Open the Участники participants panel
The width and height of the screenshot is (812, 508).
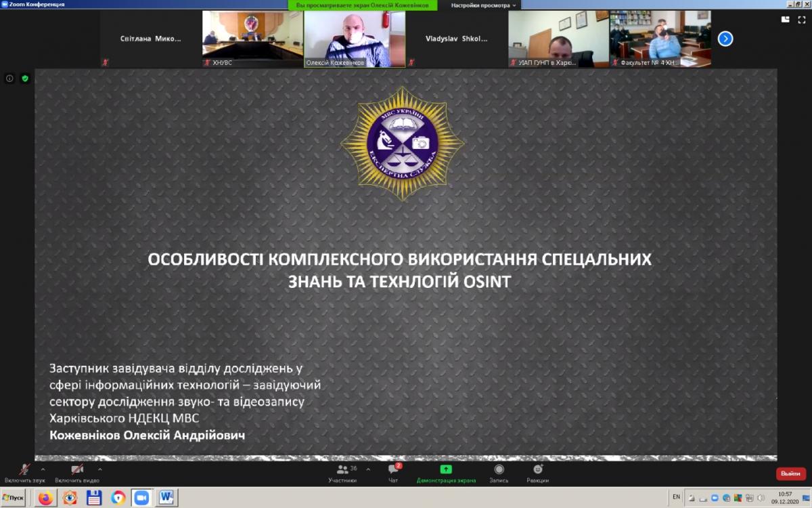point(343,472)
